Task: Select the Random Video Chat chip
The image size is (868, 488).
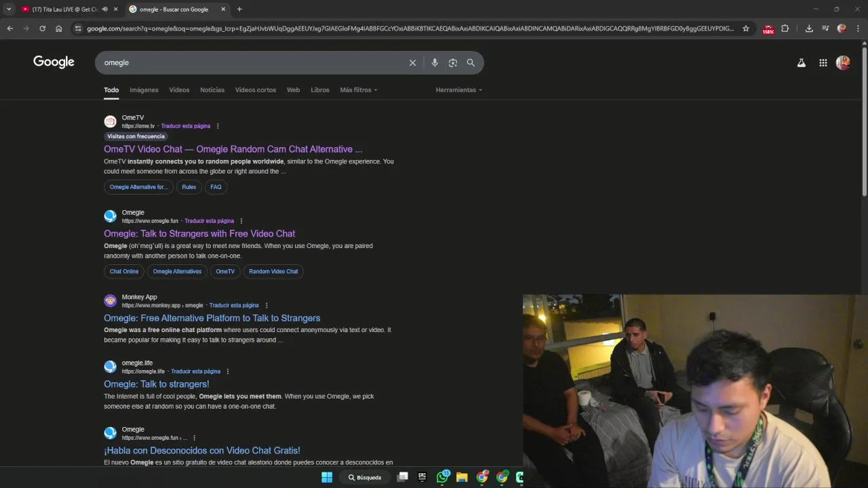Action: click(273, 272)
